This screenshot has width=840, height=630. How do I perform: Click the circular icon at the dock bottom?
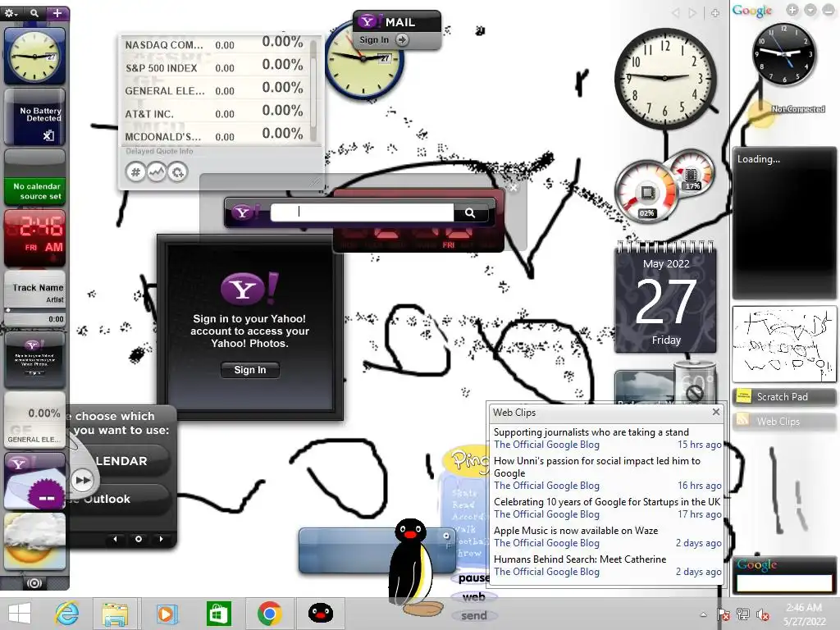34,583
